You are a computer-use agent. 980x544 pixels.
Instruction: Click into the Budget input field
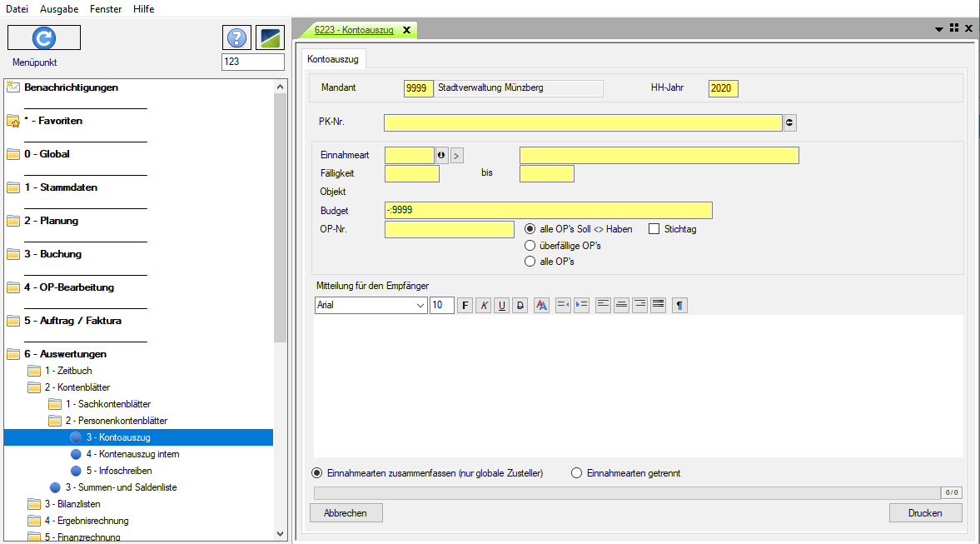pyautogui.click(x=548, y=210)
